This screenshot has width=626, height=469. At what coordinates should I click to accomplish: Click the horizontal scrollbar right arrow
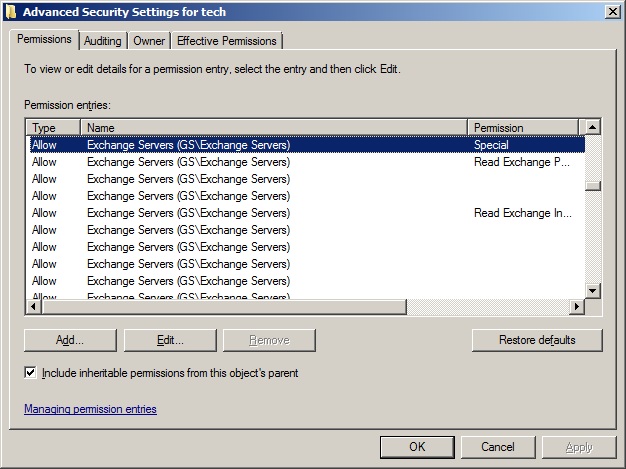(x=577, y=307)
